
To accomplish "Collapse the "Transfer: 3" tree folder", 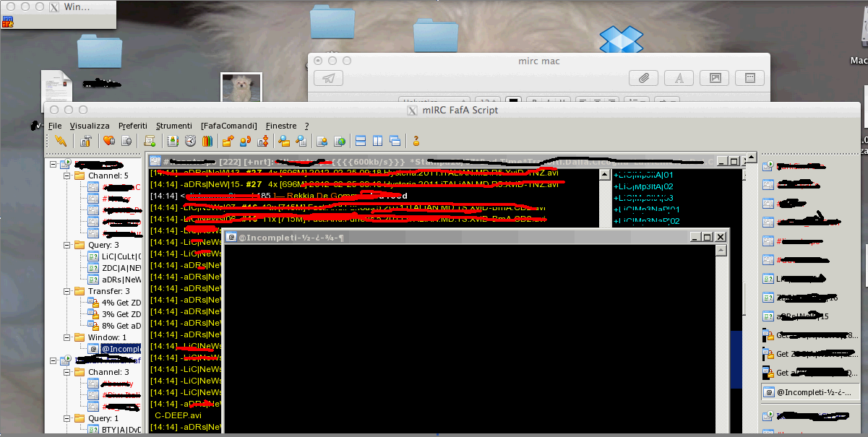I will (67, 291).
